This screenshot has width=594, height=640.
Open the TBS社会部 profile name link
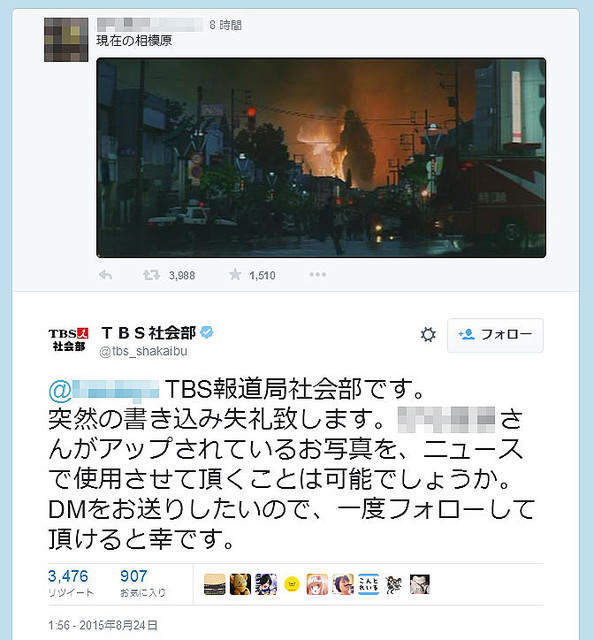coord(149,333)
